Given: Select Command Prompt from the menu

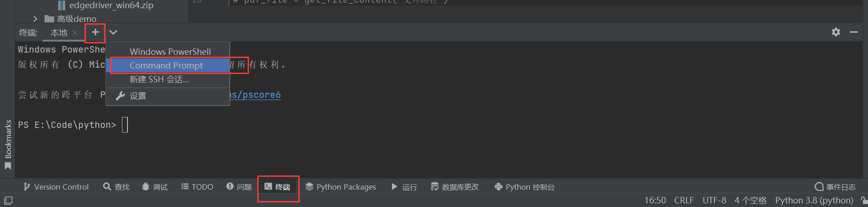Looking at the screenshot, I should pyautogui.click(x=168, y=65).
